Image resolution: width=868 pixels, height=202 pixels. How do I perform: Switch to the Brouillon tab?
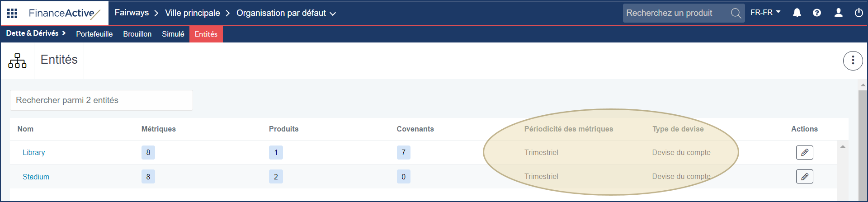pyautogui.click(x=137, y=34)
